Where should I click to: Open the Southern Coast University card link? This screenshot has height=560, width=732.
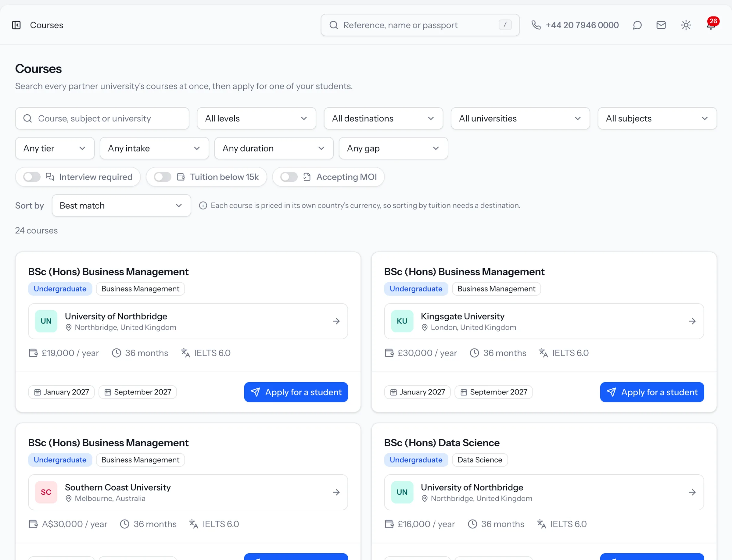coord(188,492)
